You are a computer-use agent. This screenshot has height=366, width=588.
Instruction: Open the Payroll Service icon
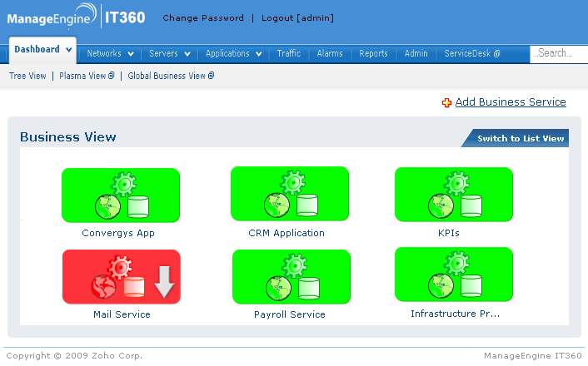pyautogui.click(x=291, y=277)
